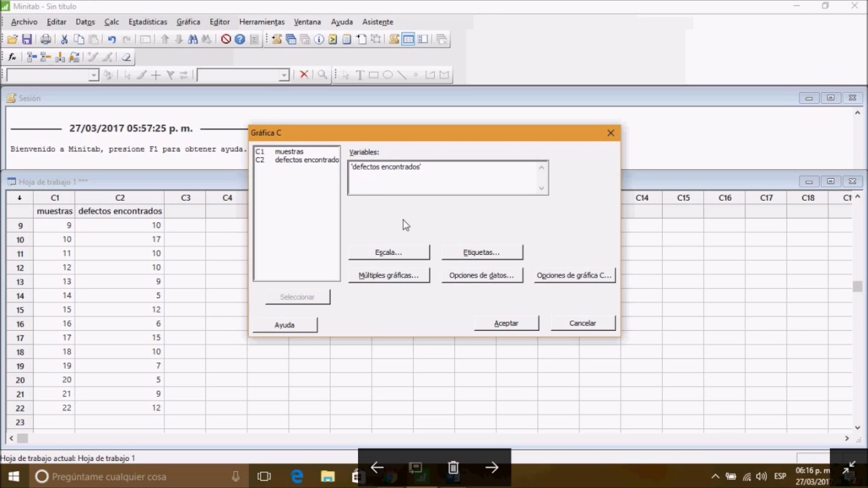Screen dimensions: 868x488
Task: Click the 'muestras' column name cell
Action: (54, 211)
